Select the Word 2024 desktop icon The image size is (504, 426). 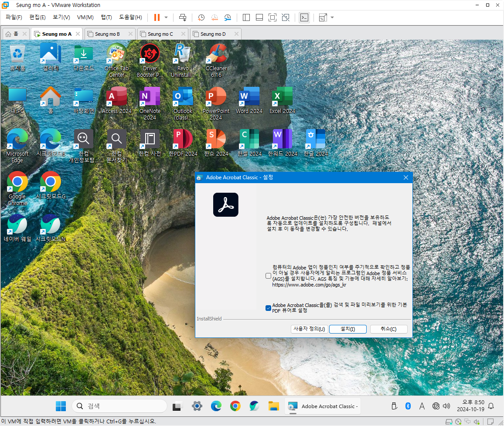tap(249, 101)
